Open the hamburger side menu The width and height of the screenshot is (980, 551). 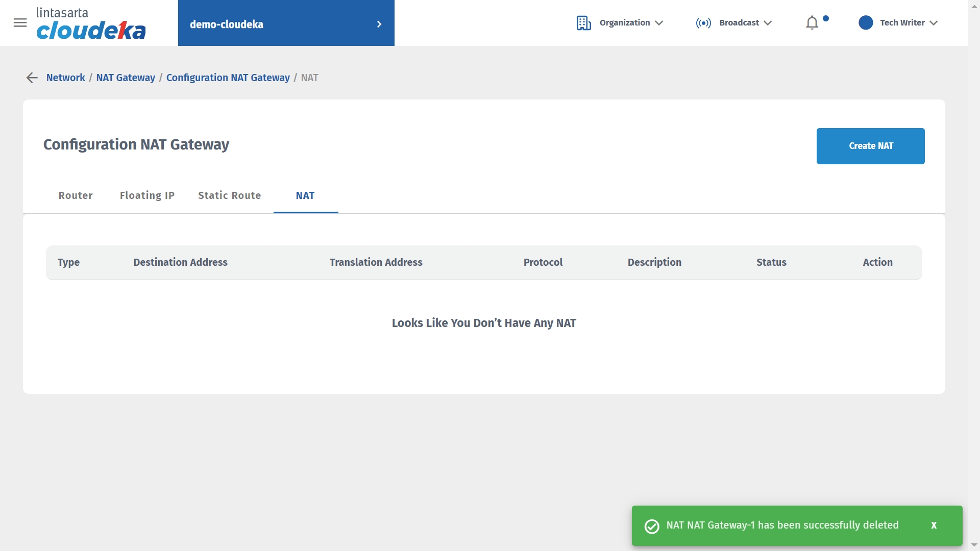pos(20,23)
